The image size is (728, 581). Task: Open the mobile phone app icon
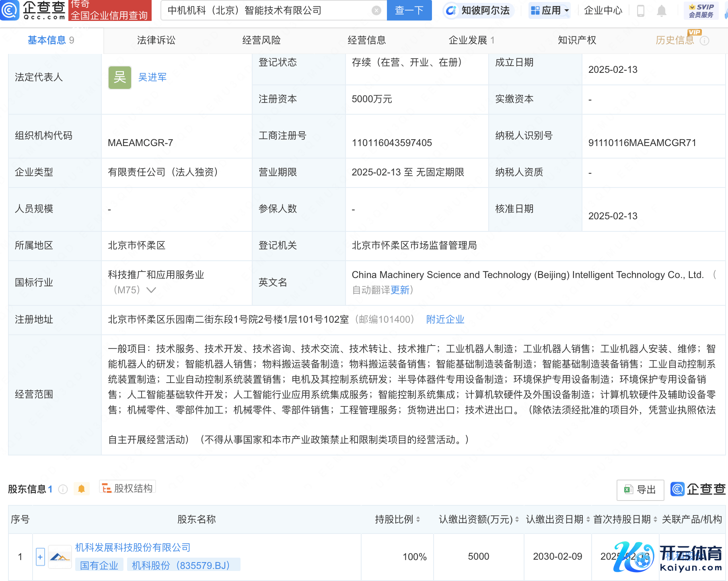point(641,11)
